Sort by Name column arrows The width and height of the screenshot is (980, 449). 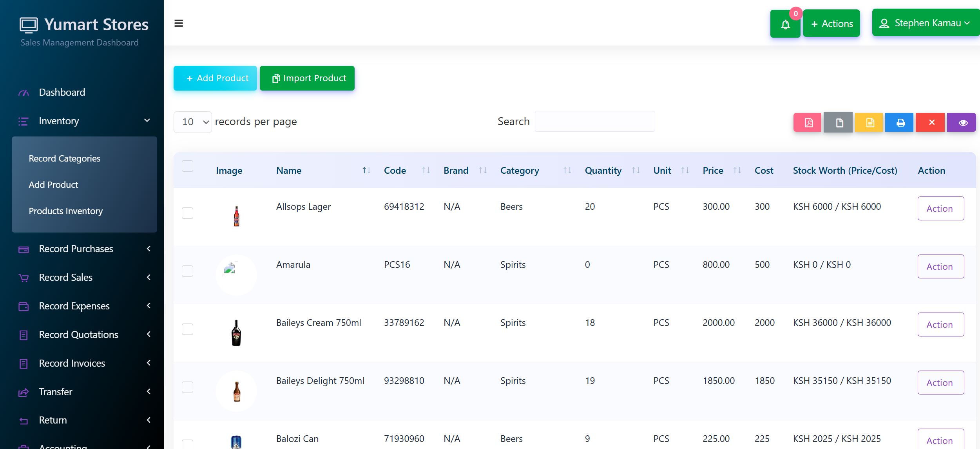pos(366,170)
